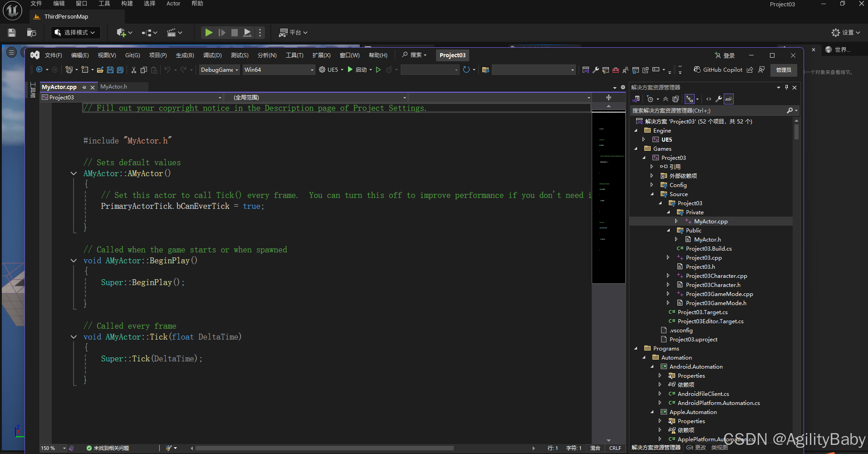Collapse the AMyActor::AMyActor() code block
Image resolution: width=868 pixels, height=454 pixels.
click(74, 173)
